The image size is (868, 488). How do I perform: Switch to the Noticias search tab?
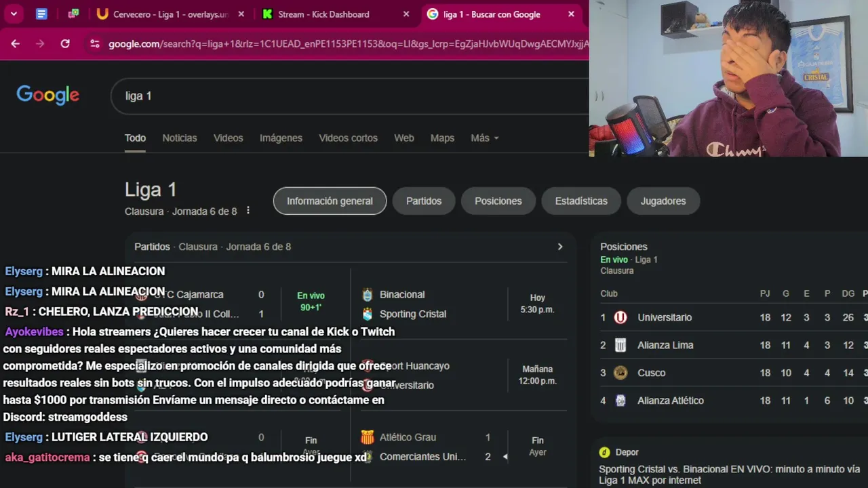180,138
